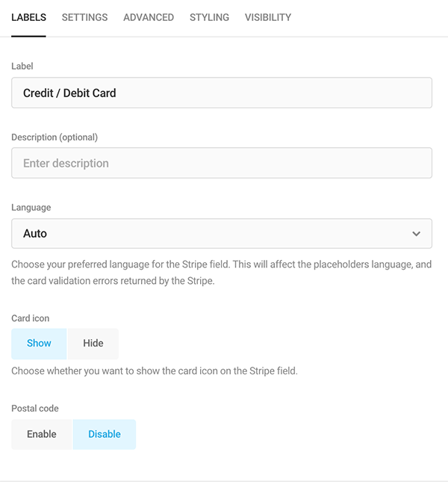Click the Language field caption
448x493 pixels.
click(31, 208)
